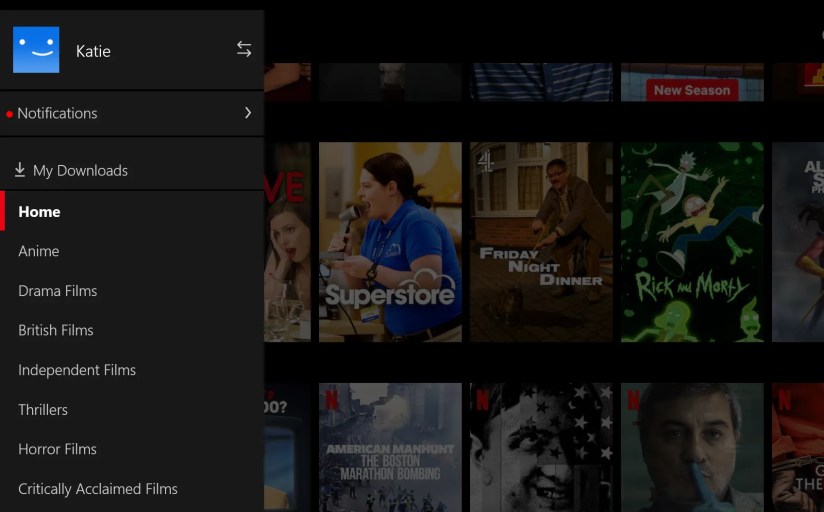This screenshot has width=824, height=512.
Task: Open American Manhunt Boston Marathon Bombing thumbnail
Action: point(390,447)
